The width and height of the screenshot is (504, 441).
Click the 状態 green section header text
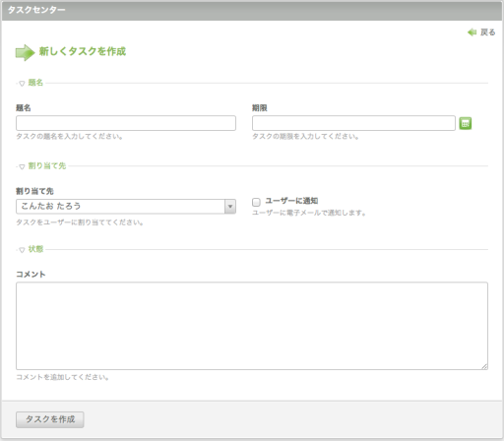pyautogui.click(x=35, y=249)
